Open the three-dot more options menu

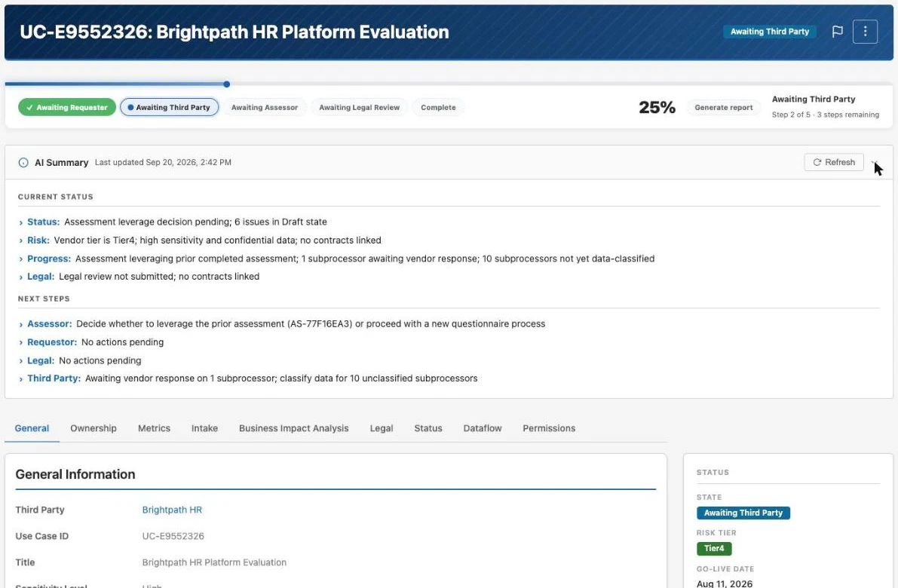click(x=865, y=32)
